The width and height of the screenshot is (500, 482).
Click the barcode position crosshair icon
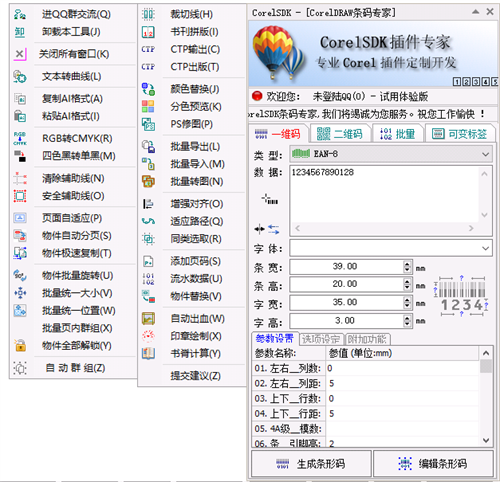click(269, 200)
